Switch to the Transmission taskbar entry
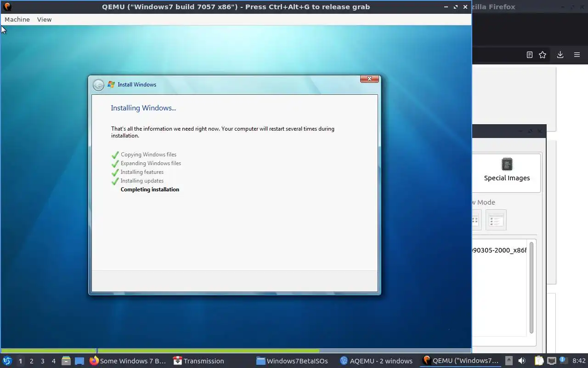The height and width of the screenshot is (368, 588). (x=198, y=361)
